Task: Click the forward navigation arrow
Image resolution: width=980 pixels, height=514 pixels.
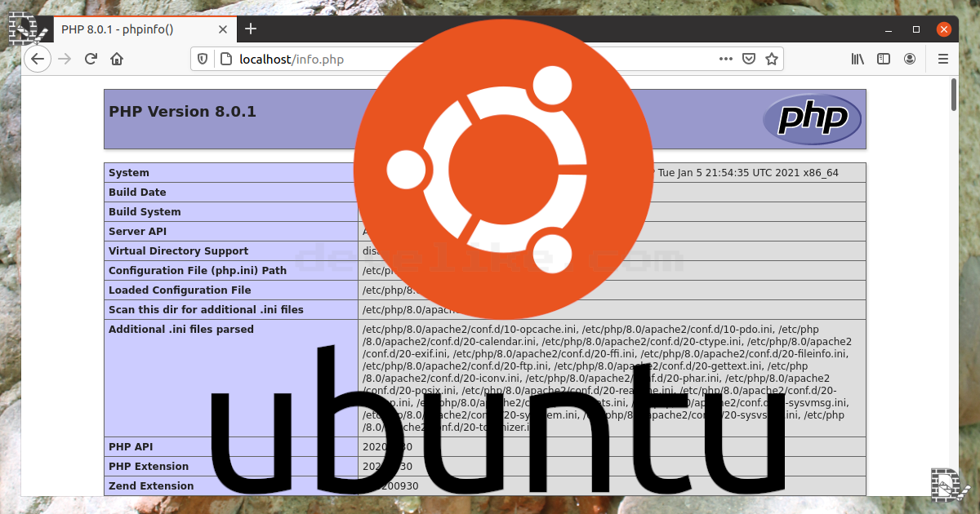Action: tap(65, 59)
